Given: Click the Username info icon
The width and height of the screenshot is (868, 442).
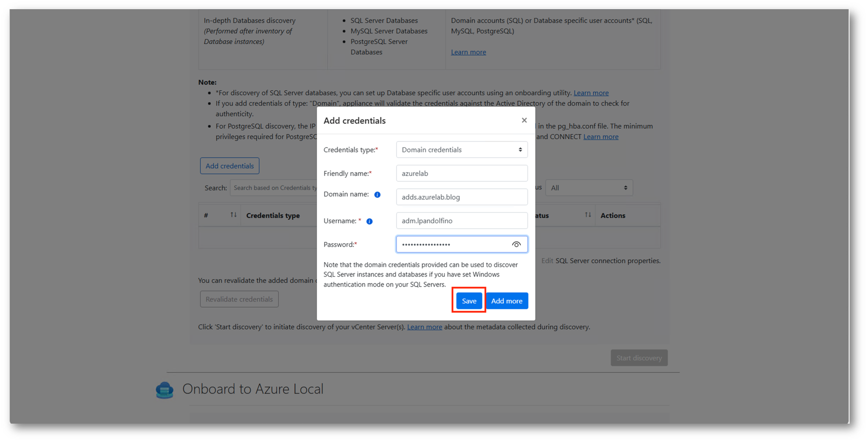Looking at the screenshot, I should 369,221.
